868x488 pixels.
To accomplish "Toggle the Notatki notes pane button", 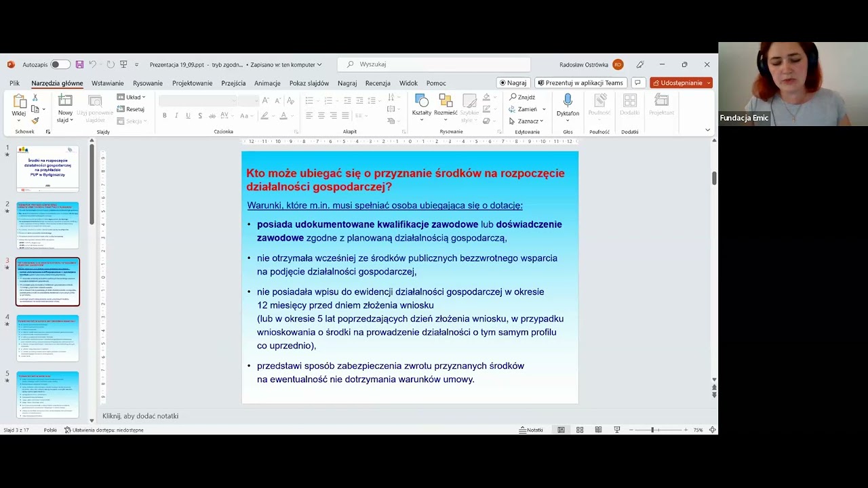I will 531,430.
